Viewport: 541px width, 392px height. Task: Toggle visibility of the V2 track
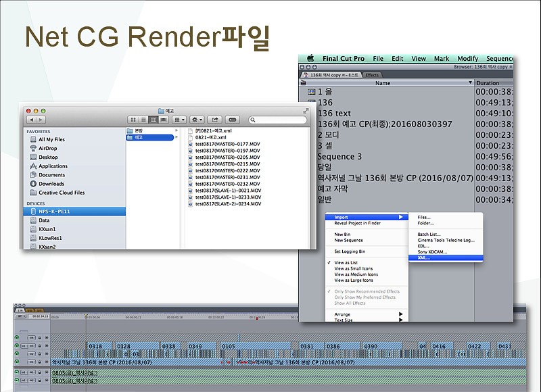[x=17, y=354]
